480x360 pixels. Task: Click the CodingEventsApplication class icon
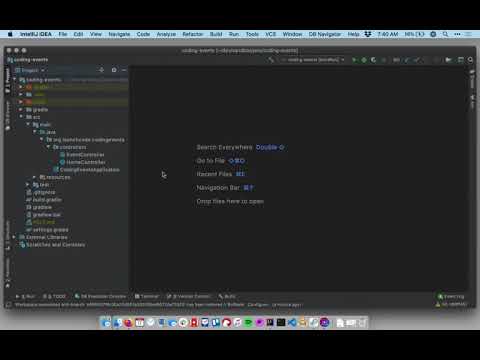tap(56, 170)
